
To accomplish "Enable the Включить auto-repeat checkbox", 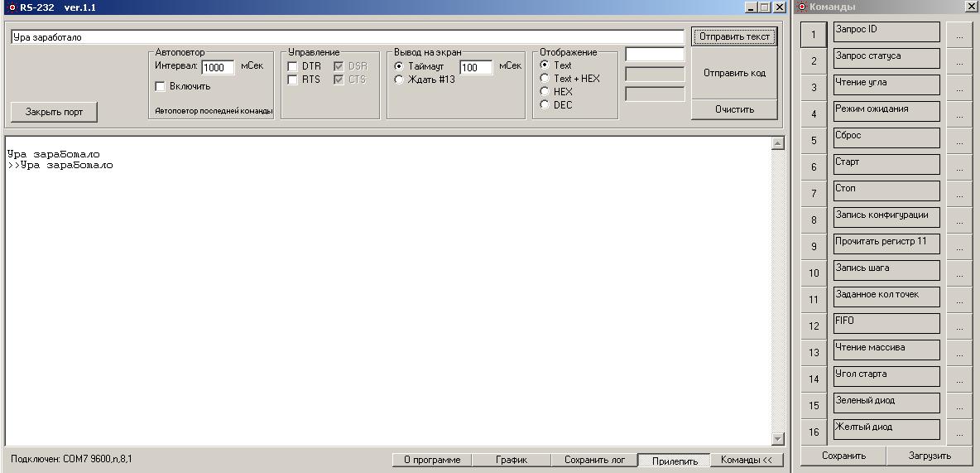I will [x=161, y=86].
